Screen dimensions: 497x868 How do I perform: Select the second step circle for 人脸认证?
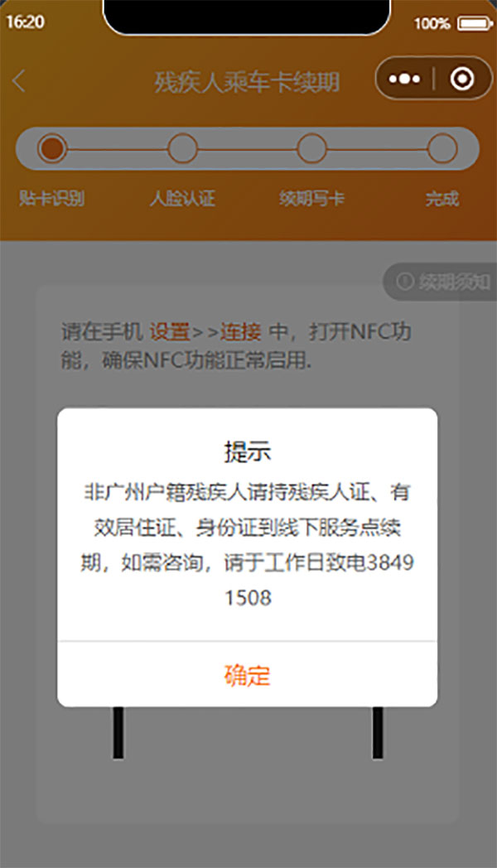(x=182, y=148)
